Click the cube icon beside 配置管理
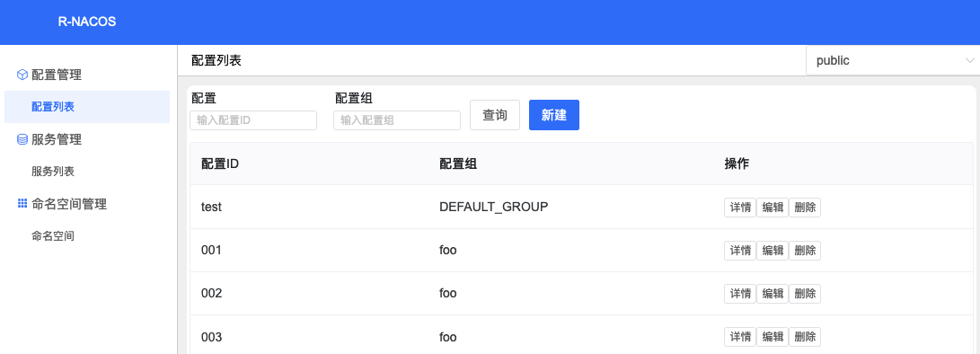The image size is (980, 354). (22, 75)
